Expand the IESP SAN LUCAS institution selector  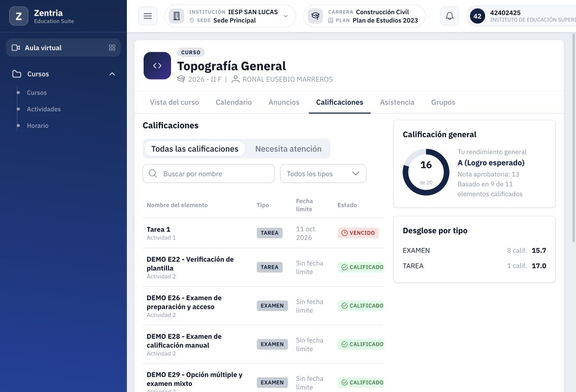230,16
